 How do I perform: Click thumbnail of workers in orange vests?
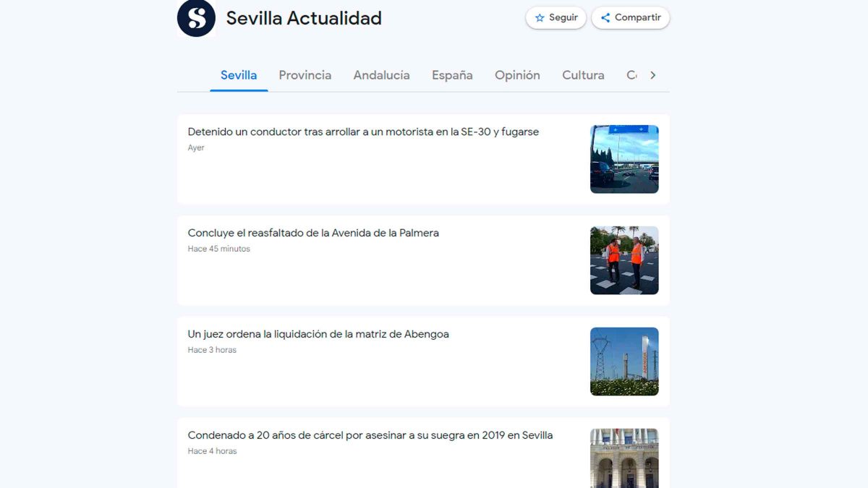click(624, 260)
